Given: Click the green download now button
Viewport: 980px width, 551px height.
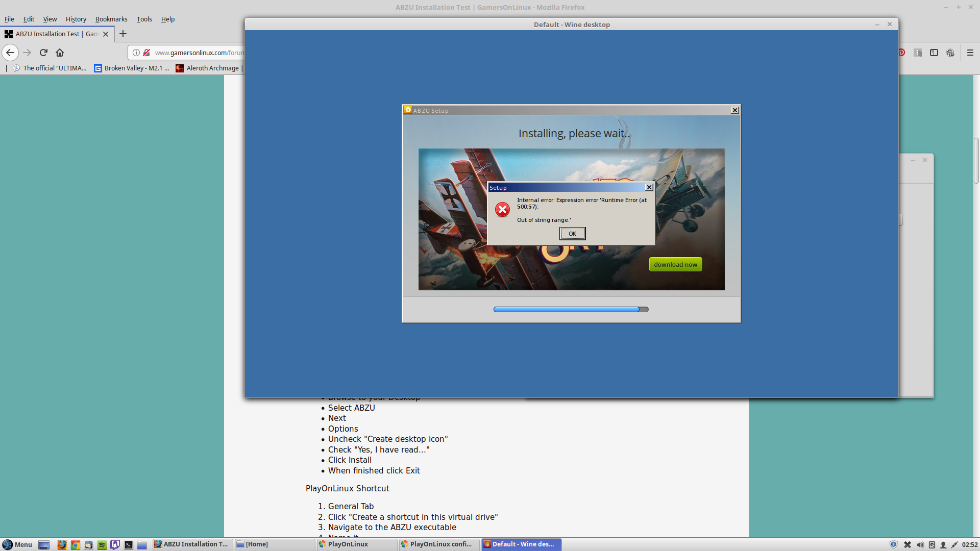Looking at the screenshot, I should (675, 264).
